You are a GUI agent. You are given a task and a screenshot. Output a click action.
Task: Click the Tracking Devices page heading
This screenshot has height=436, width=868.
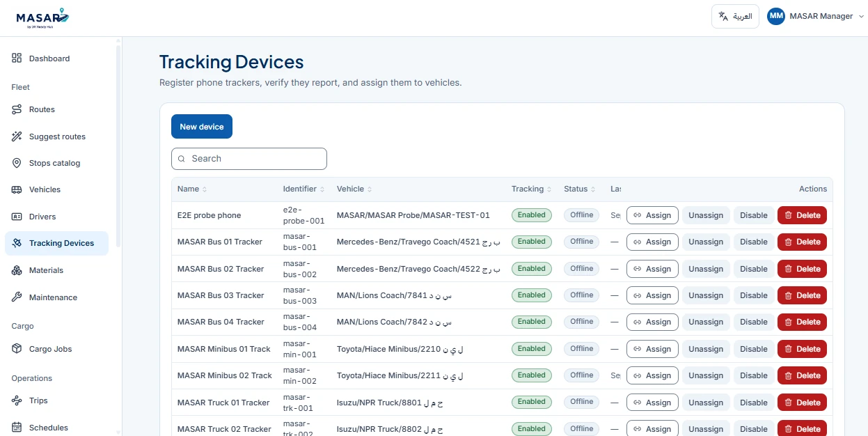tap(231, 62)
